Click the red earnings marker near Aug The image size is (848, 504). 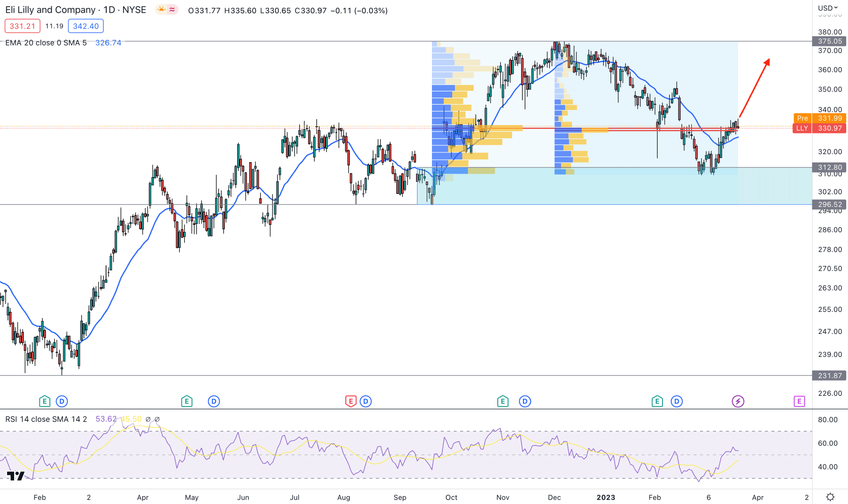click(x=351, y=401)
